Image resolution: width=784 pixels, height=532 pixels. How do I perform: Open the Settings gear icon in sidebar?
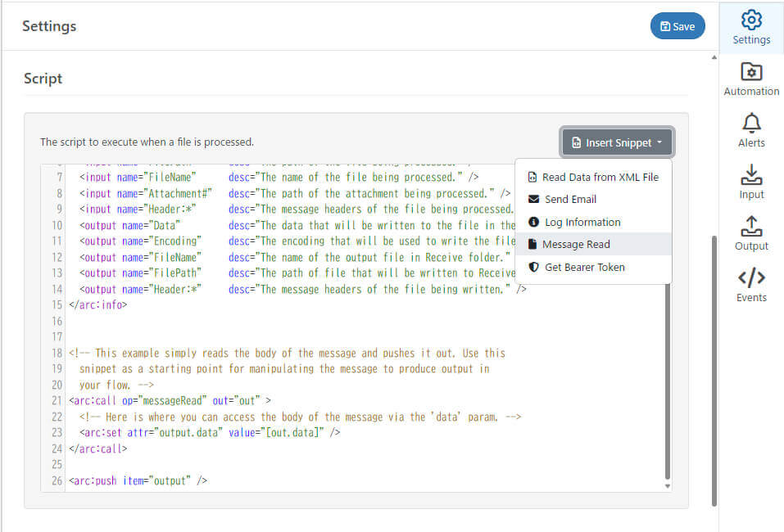751,20
